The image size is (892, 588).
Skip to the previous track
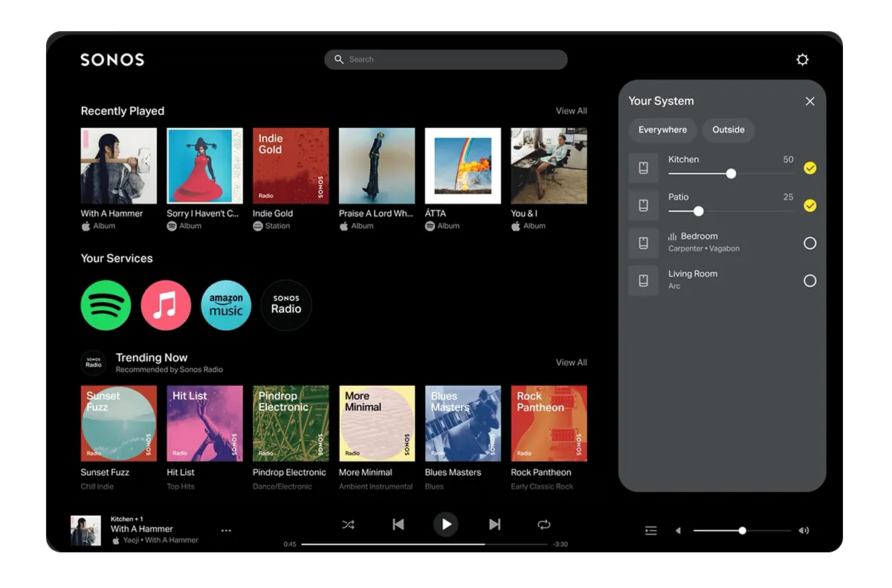398,525
